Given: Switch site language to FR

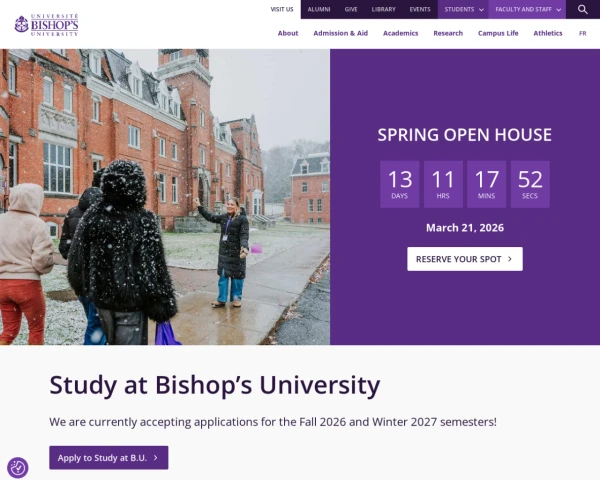Looking at the screenshot, I should coord(582,34).
